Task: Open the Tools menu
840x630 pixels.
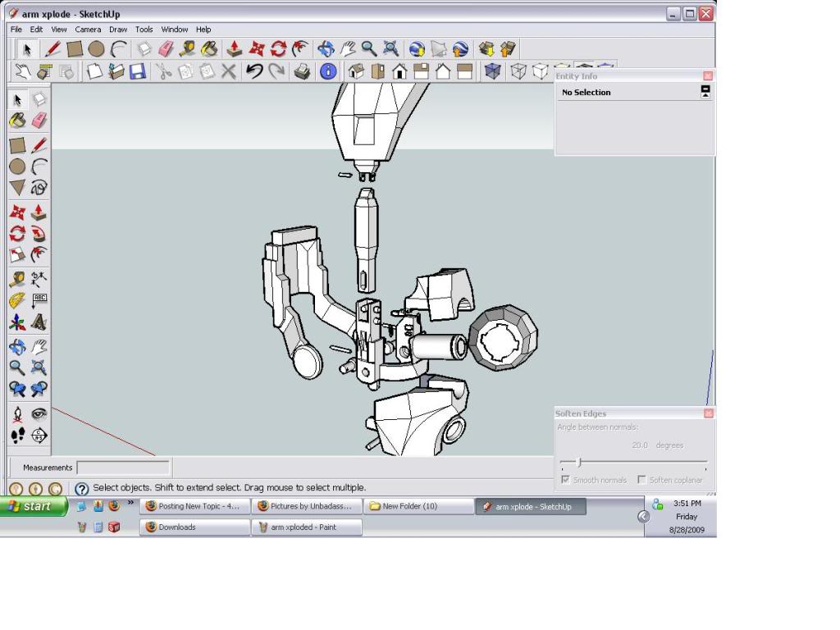Action: pyautogui.click(x=144, y=30)
